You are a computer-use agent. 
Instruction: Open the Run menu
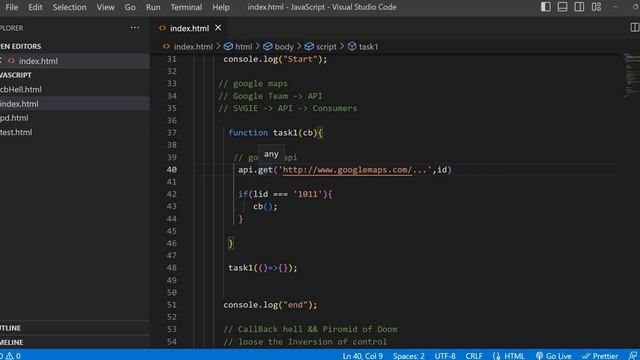[x=153, y=7]
